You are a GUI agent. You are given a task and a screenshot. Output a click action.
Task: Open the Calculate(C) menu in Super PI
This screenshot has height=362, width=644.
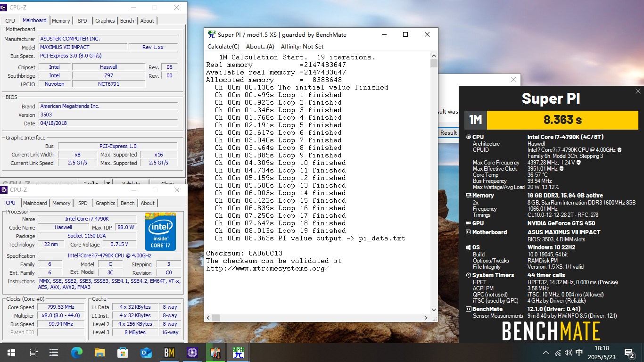223,47
